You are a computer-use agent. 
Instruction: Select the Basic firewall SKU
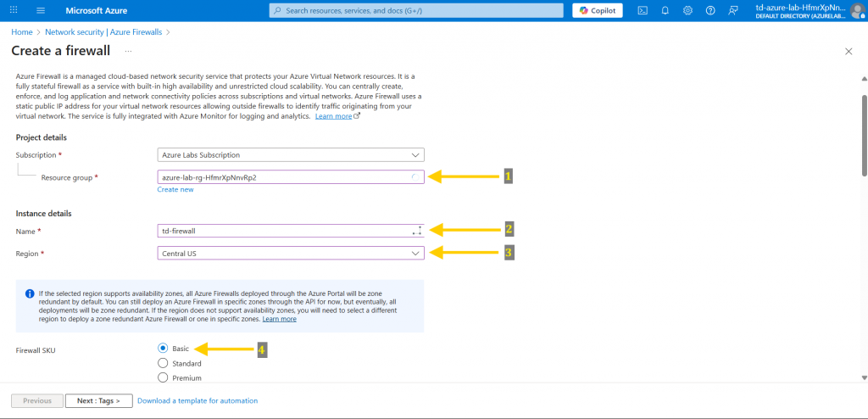[163, 349]
